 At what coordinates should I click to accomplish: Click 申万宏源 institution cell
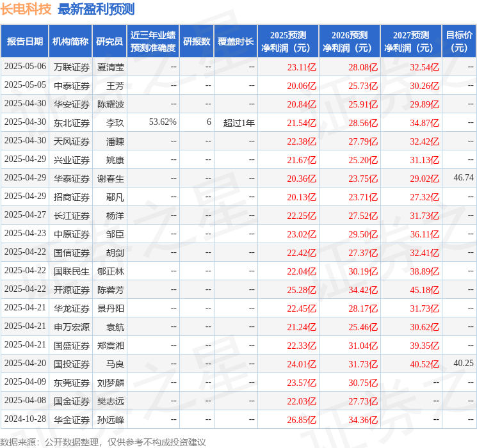click(x=72, y=326)
